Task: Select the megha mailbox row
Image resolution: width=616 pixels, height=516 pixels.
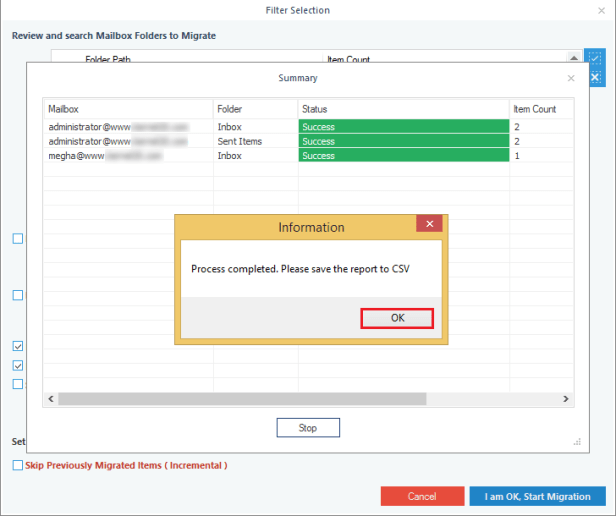Action: point(128,156)
